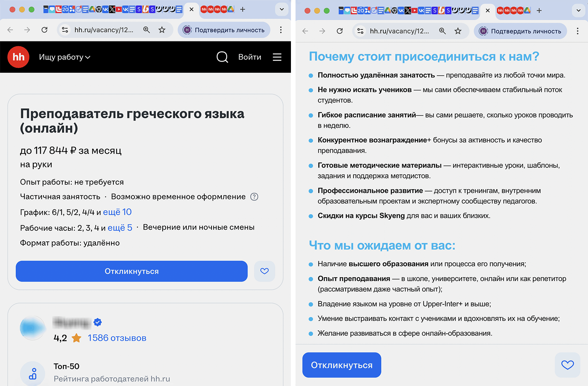
Task: Click the zoom icon in the right window's address bar
Action: 443,31
